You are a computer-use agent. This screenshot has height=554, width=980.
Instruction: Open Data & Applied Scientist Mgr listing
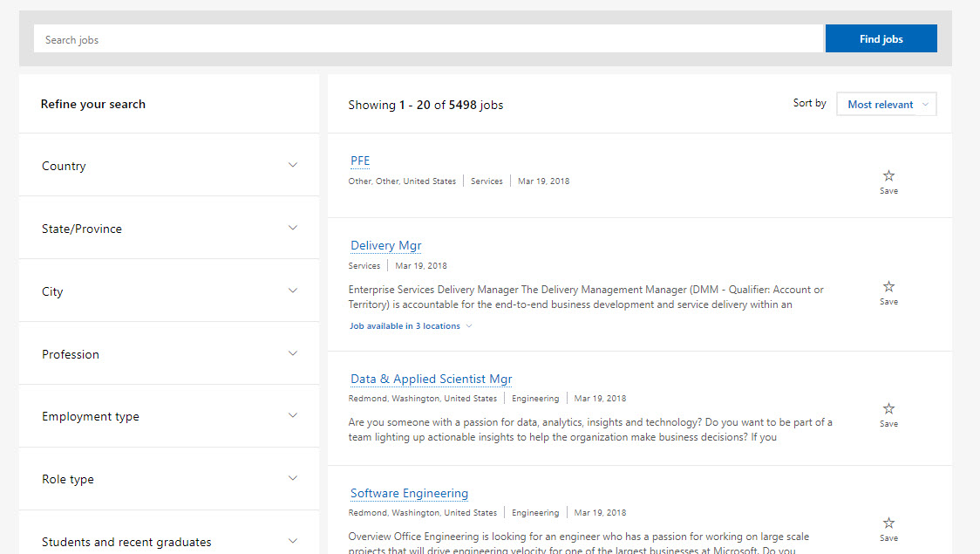pyautogui.click(x=432, y=379)
